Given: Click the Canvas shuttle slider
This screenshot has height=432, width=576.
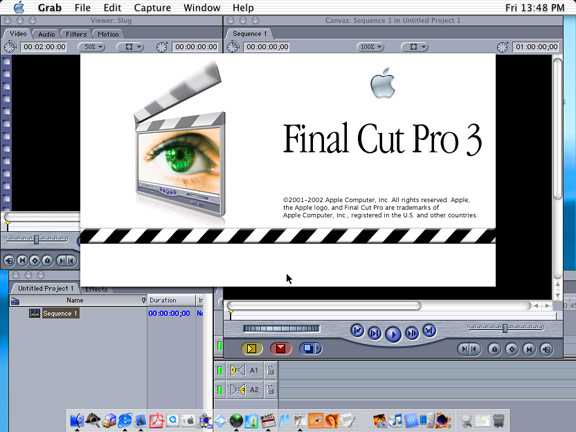Looking at the screenshot, I should tap(281, 328).
